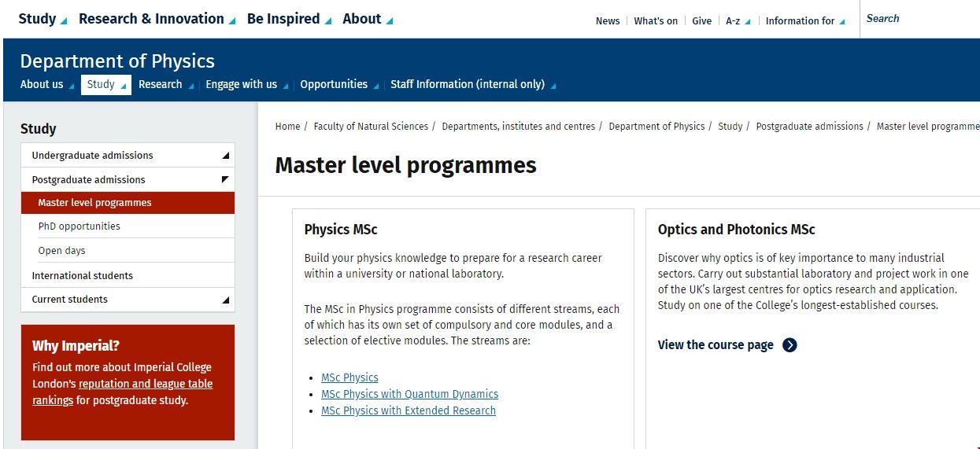Open the Information for dropdown

point(804,21)
